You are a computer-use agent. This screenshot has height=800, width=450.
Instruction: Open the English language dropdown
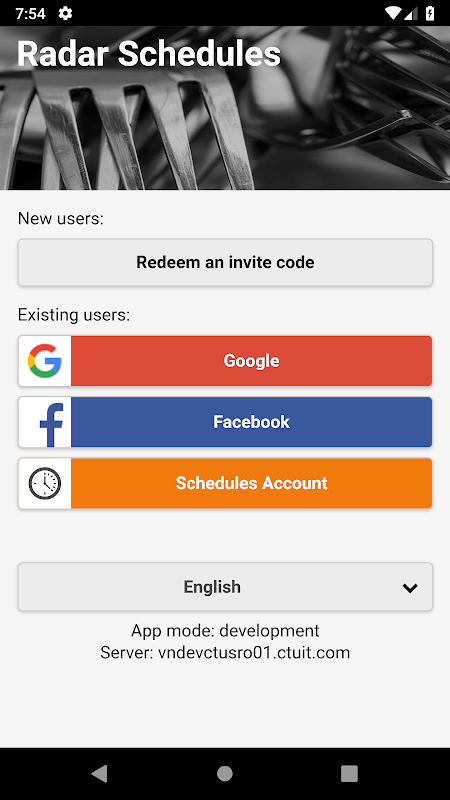pos(225,587)
